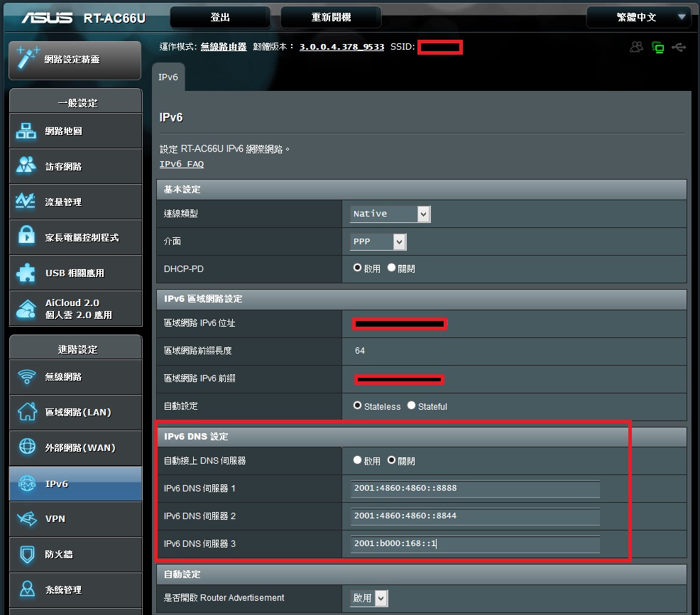Switch to the IPv6 tab
The height and width of the screenshot is (615, 700).
168,77
